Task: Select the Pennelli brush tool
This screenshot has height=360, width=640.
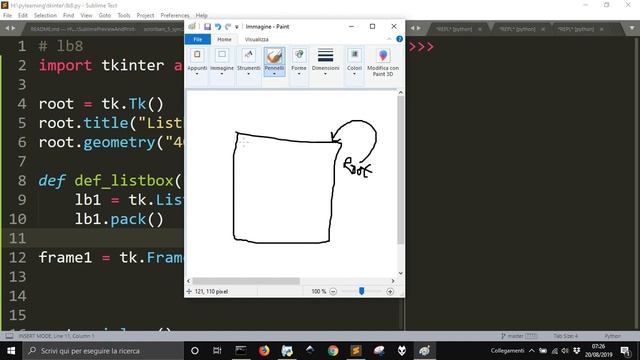Action: click(x=274, y=62)
